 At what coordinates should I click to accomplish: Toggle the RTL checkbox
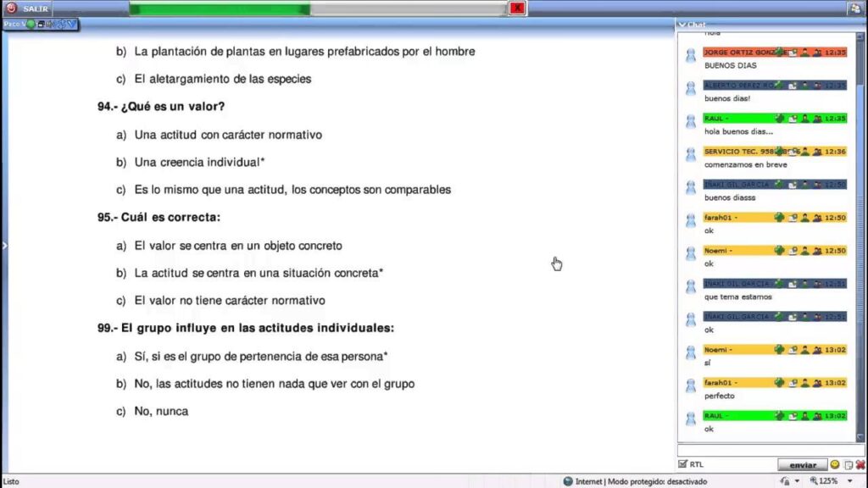tap(683, 464)
